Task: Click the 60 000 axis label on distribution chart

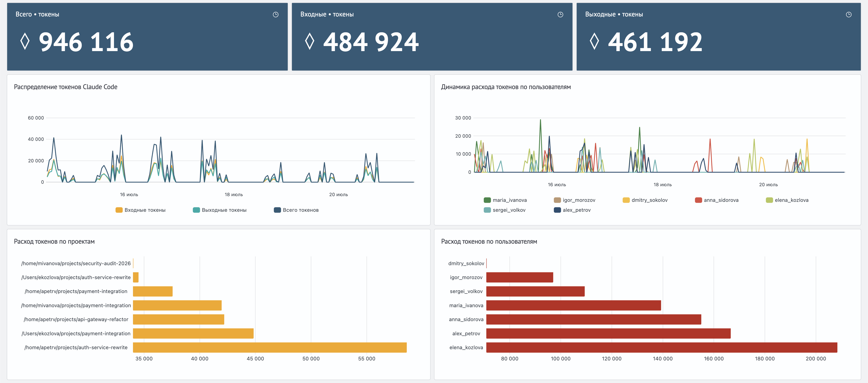Action: pos(36,118)
